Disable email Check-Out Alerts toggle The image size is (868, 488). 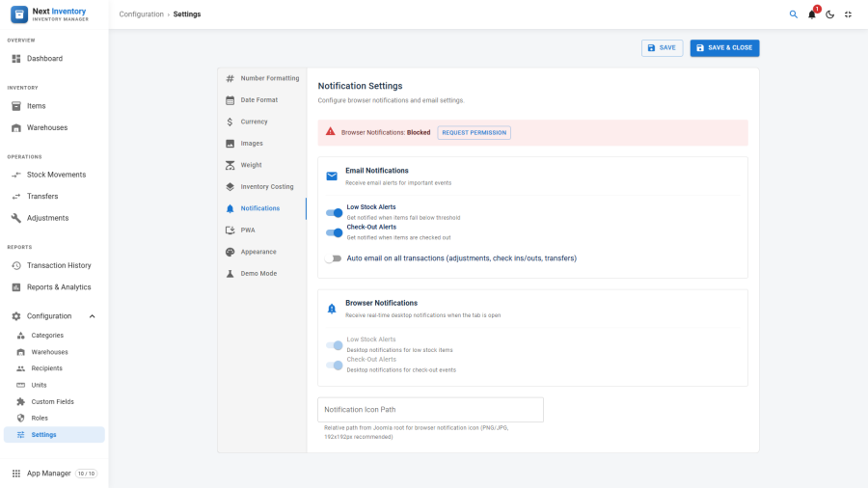(334, 232)
